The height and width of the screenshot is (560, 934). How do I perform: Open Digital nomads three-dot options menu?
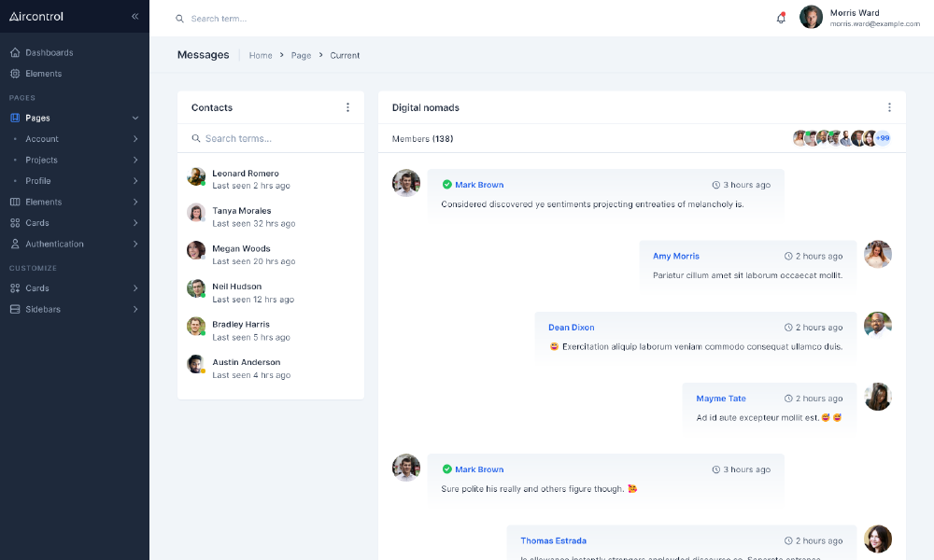pyautogui.click(x=889, y=107)
